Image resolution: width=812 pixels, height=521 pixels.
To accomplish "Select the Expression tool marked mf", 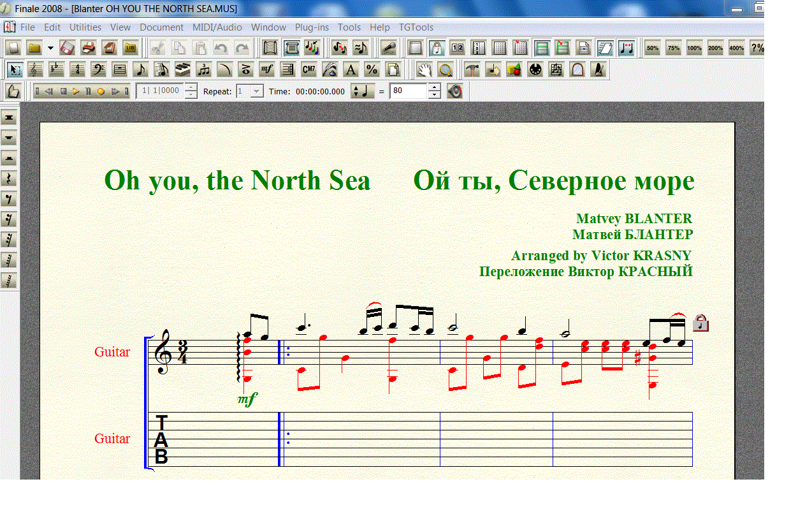I will (267, 70).
